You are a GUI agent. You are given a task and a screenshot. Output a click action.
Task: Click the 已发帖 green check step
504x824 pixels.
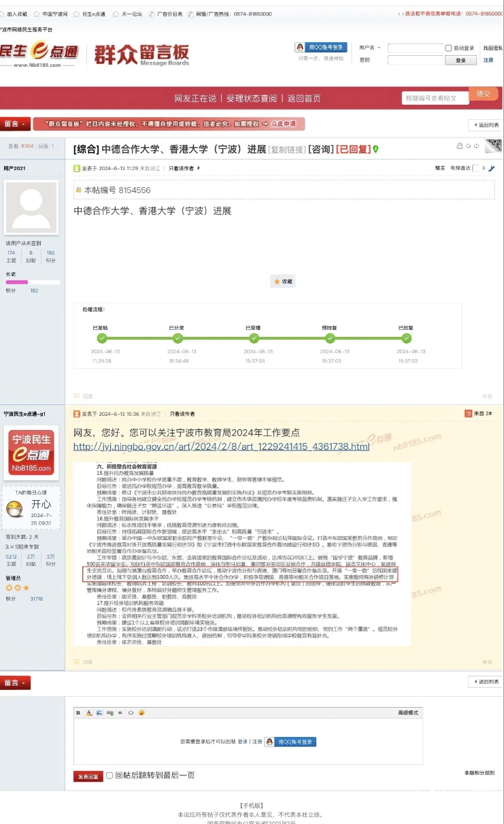pos(101,337)
